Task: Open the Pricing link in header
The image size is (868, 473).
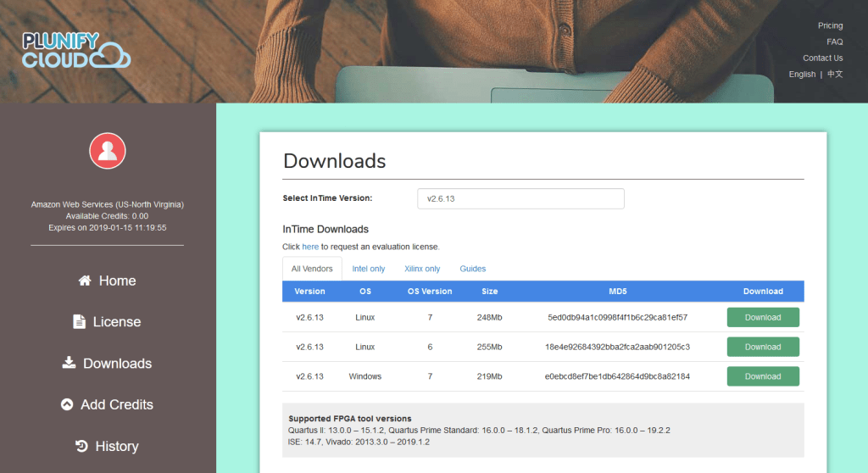Action: (x=831, y=25)
